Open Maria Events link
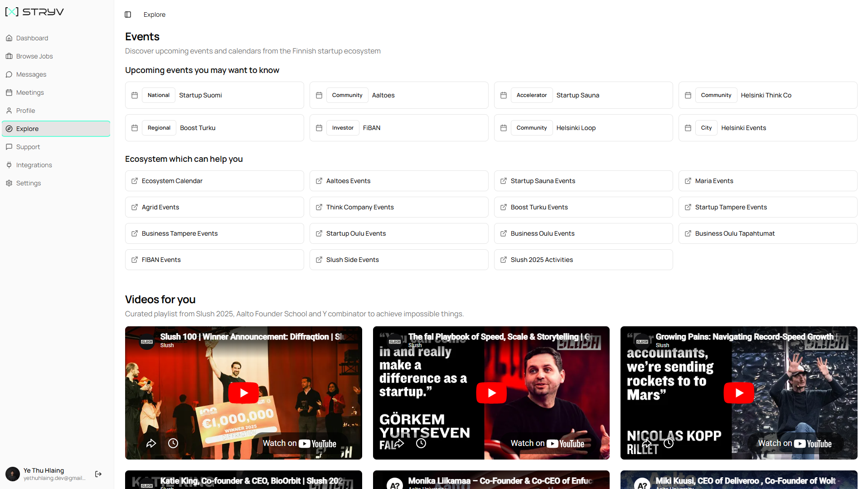868x489 pixels. click(x=768, y=181)
